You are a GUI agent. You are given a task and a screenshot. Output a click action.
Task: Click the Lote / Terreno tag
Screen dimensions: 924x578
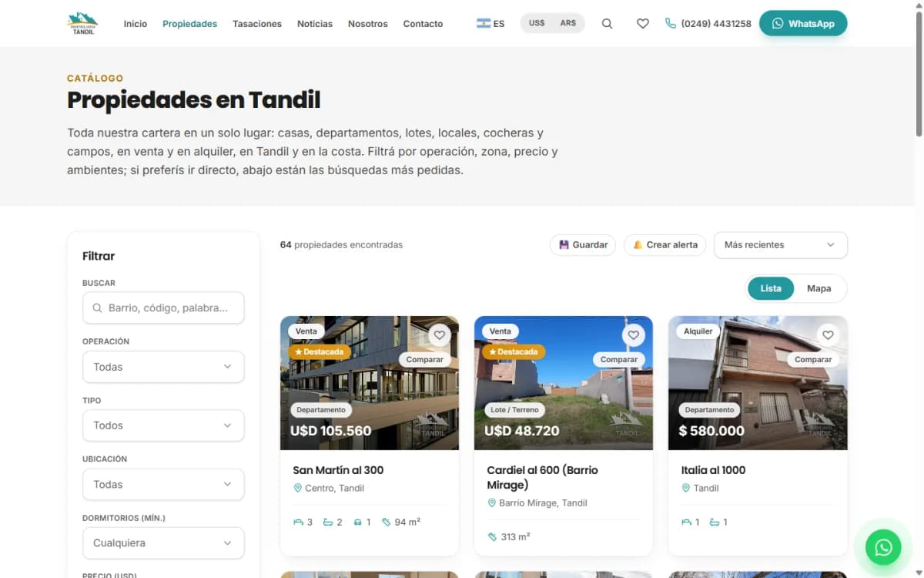(x=514, y=410)
